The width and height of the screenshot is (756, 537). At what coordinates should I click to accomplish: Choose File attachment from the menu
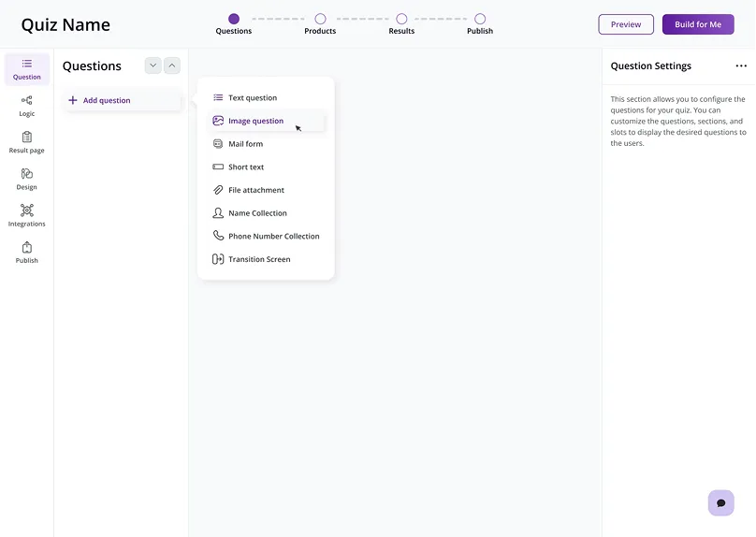click(266, 190)
